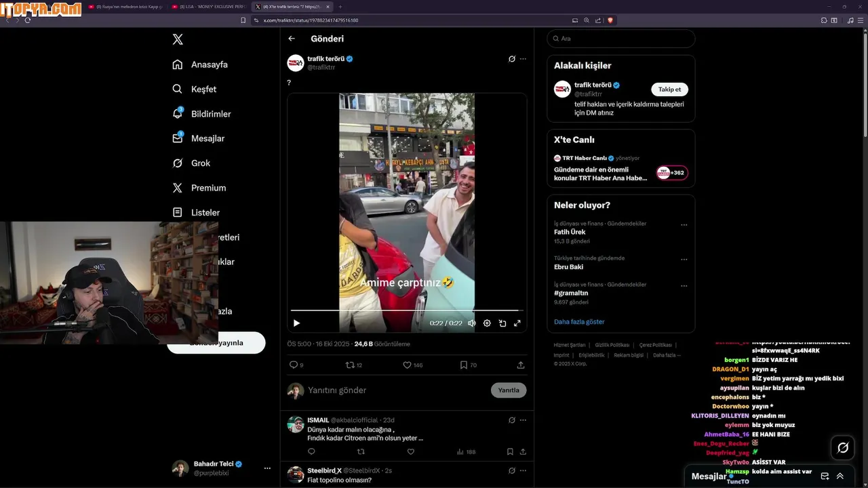The width and height of the screenshot is (868, 488).
Task: Open the X logo home link
Action: tap(178, 39)
